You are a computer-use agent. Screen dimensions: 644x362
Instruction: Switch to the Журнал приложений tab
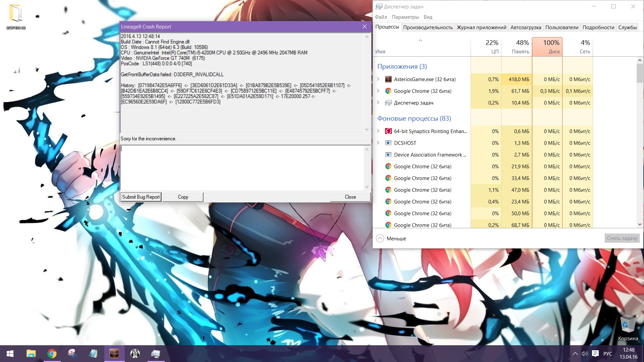[481, 27]
